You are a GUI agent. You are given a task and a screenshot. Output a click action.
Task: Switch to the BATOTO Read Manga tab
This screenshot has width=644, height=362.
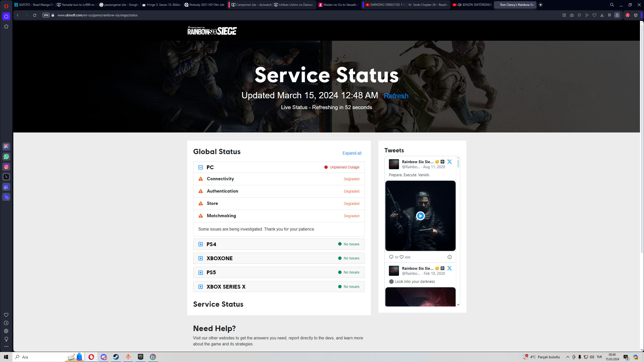(34, 5)
